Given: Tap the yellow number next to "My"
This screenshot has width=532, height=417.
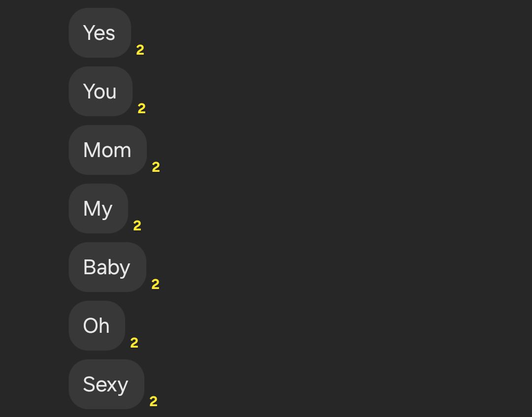Looking at the screenshot, I should [x=137, y=225].
